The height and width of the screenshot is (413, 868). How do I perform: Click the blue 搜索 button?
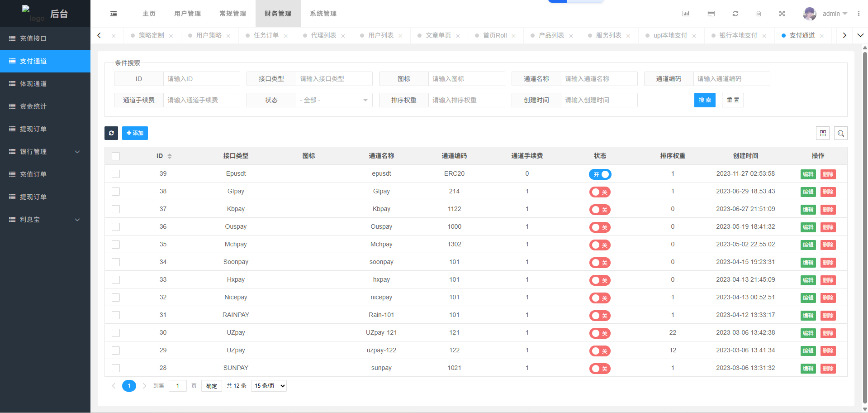click(704, 100)
